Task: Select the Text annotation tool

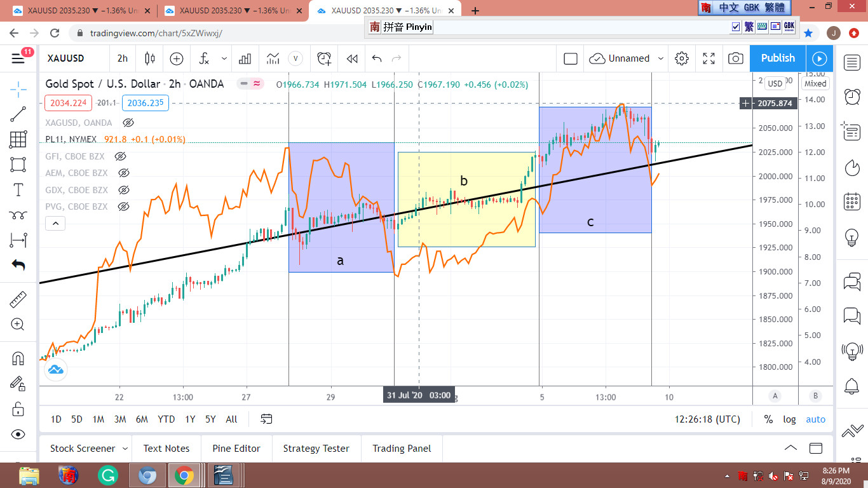Action: (18, 190)
